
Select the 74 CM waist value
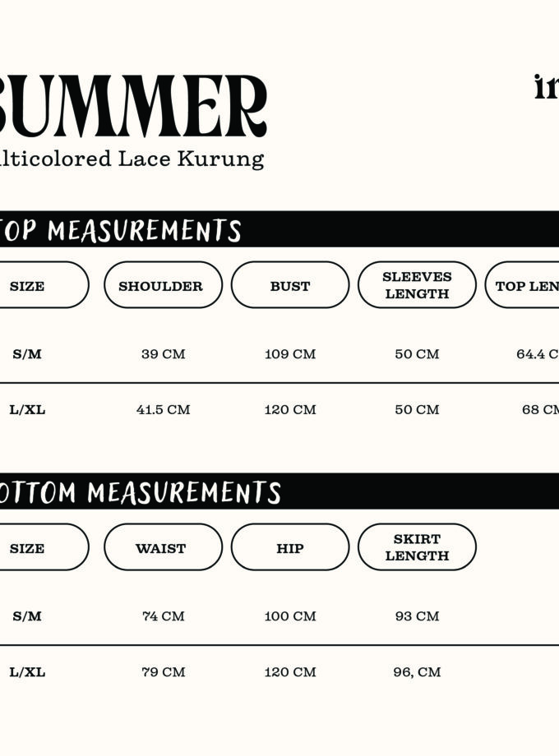tap(163, 616)
